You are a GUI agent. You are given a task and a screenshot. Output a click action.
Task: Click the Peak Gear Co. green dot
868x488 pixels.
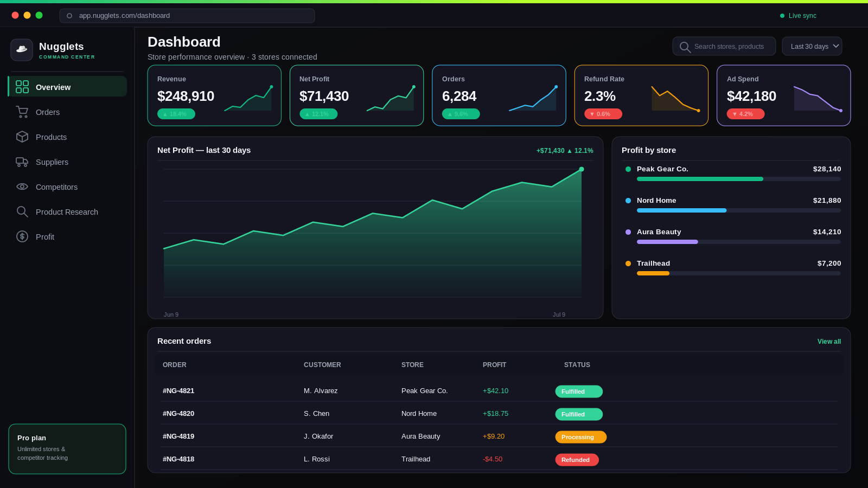point(628,169)
